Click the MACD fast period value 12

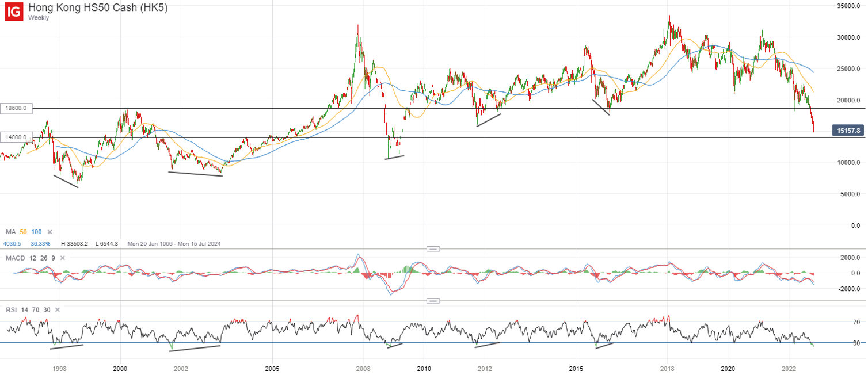click(x=32, y=258)
